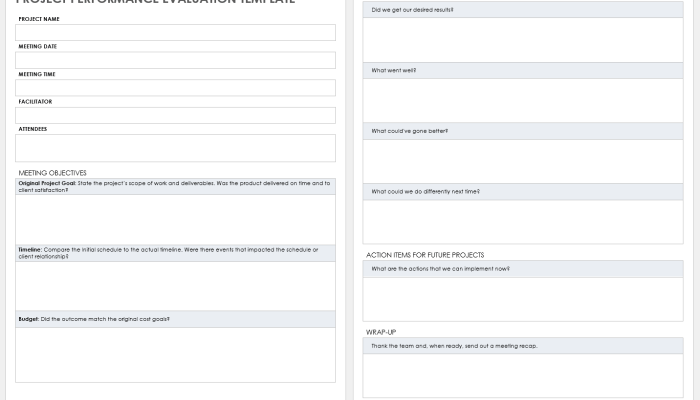This screenshot has width=700, height=400.
Task: Select the Timeline prompt header cell
Action: point(175,253)
